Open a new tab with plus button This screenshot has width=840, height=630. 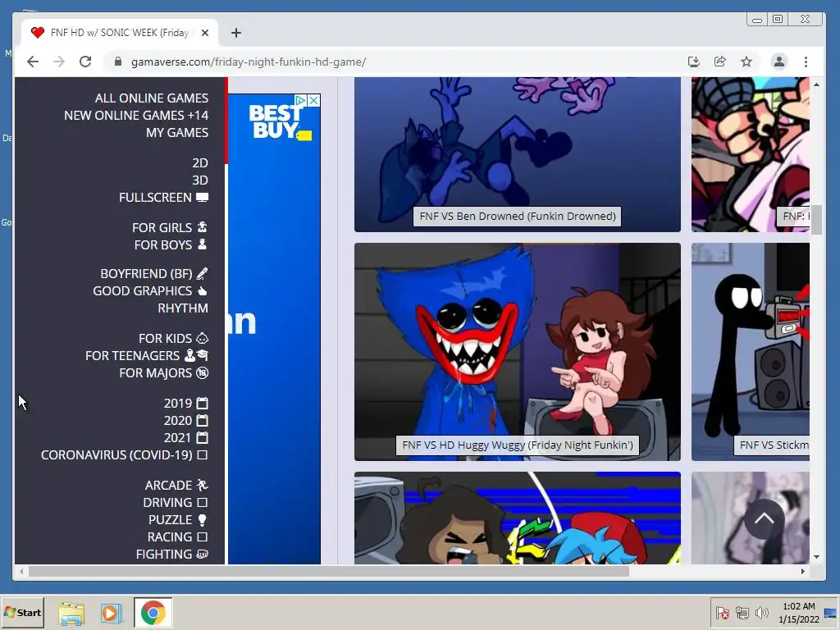[x=236, y=33]
